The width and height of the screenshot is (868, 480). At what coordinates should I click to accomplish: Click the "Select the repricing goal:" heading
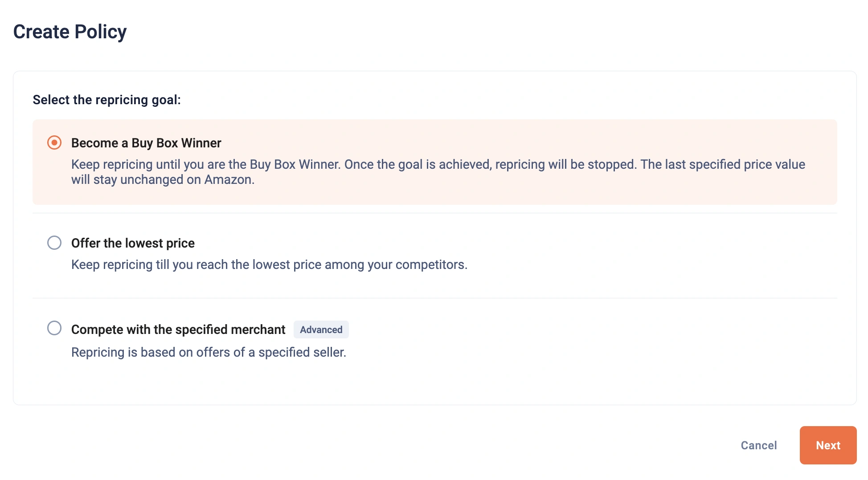[x=106, y=100]
